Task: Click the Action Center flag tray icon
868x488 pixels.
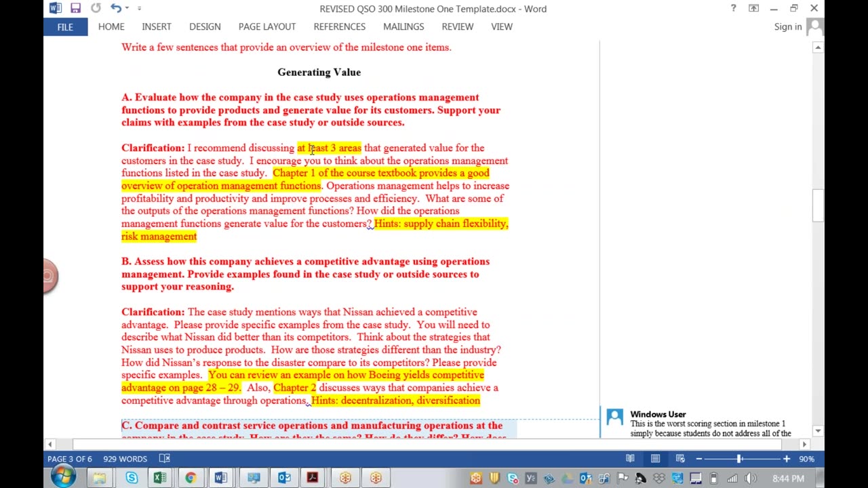Action: [x=623, y=479]
